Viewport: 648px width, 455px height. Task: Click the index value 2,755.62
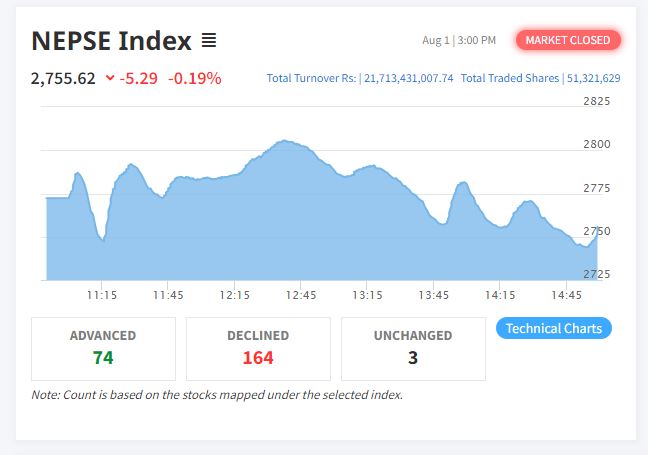pyautogui.click(x=63, y=78)
